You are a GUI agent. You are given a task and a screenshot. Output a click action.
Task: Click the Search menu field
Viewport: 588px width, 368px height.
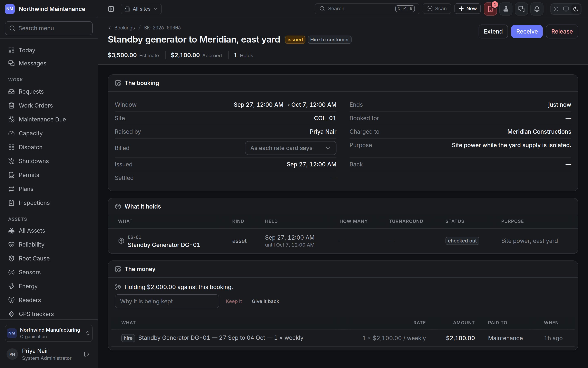tap(49, 28)
